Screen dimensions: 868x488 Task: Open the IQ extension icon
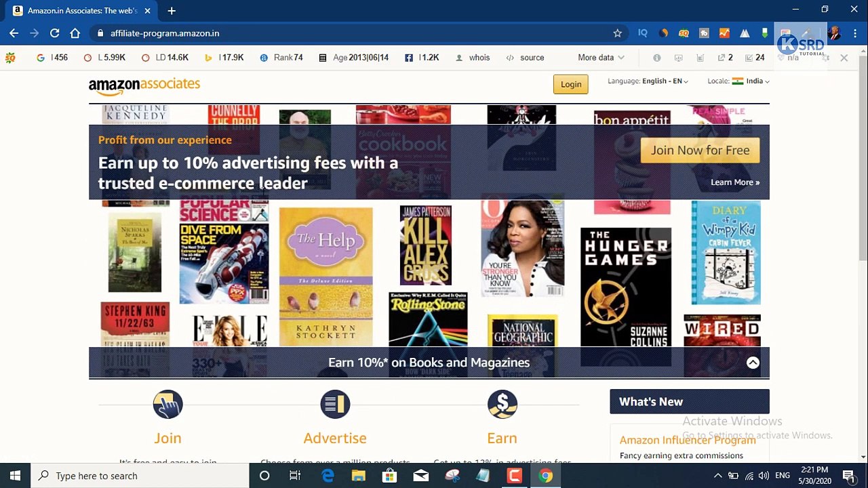click(643, 33)
